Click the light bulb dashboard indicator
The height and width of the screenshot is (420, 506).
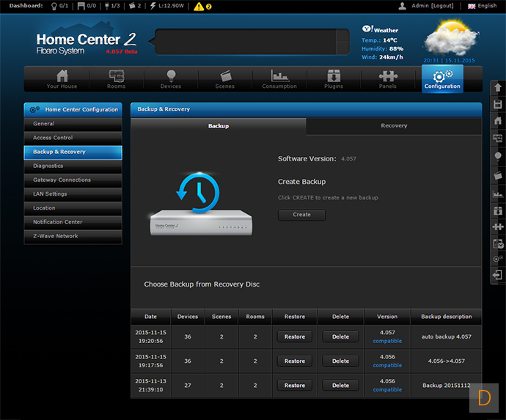click(x=59, y=6)
